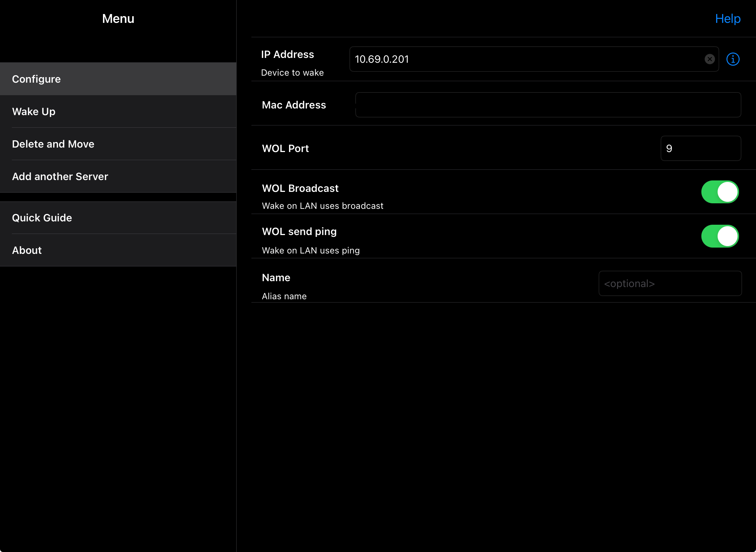The image size is (756, 552).
Task: Select Configure in the menu
Action: 118,79
